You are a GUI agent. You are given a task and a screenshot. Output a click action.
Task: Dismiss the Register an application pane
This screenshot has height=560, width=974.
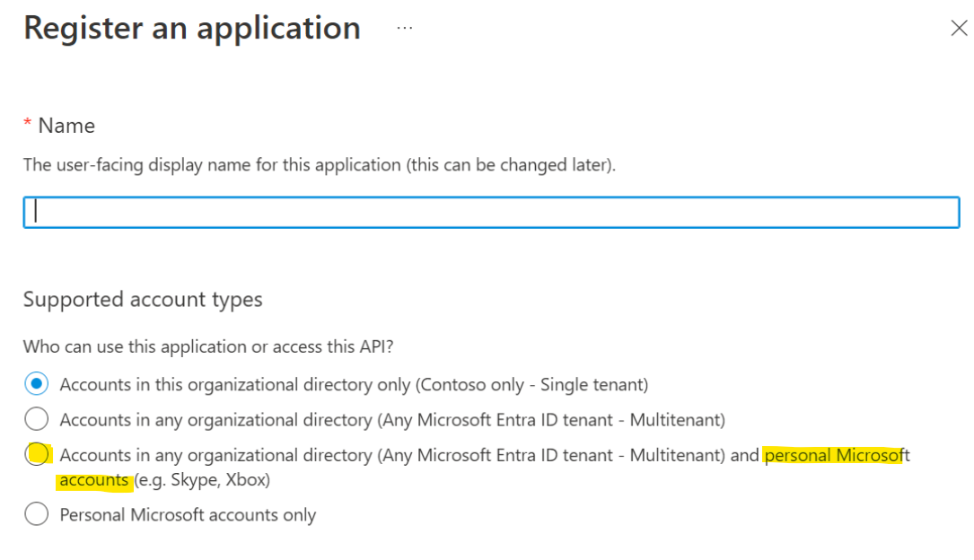tap(959, 28)
